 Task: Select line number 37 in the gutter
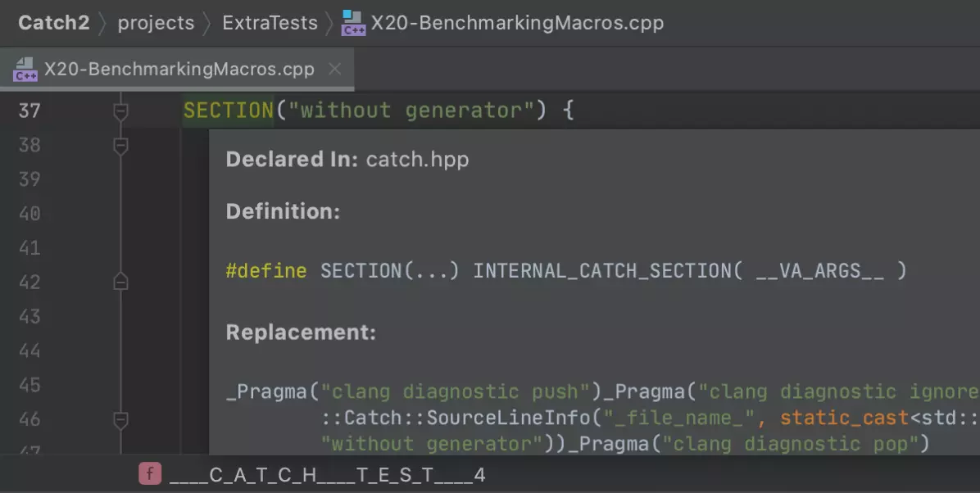(29, 111)
